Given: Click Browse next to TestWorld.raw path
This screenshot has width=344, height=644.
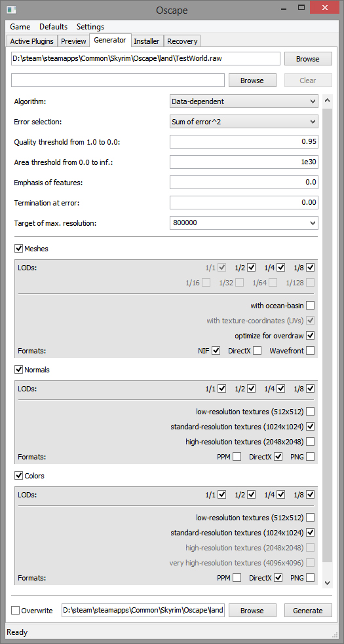Looking at the screenshot, I should coord(308,59).
